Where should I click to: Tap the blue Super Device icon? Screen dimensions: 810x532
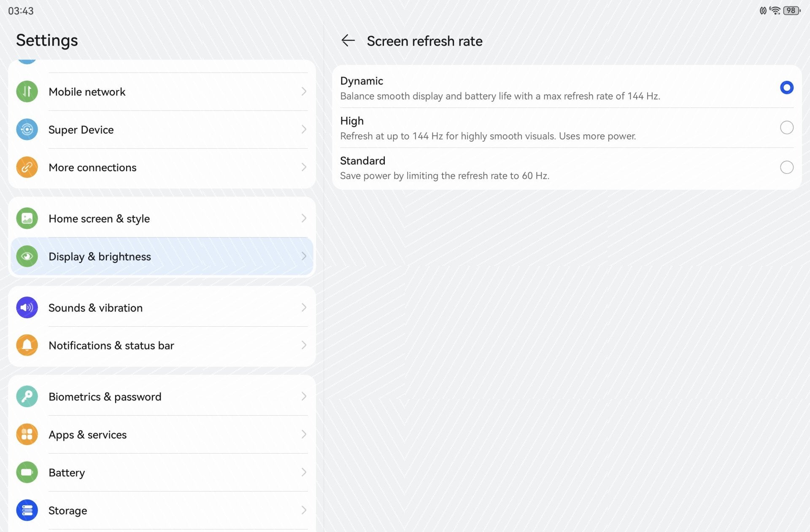tap(27, 129)
